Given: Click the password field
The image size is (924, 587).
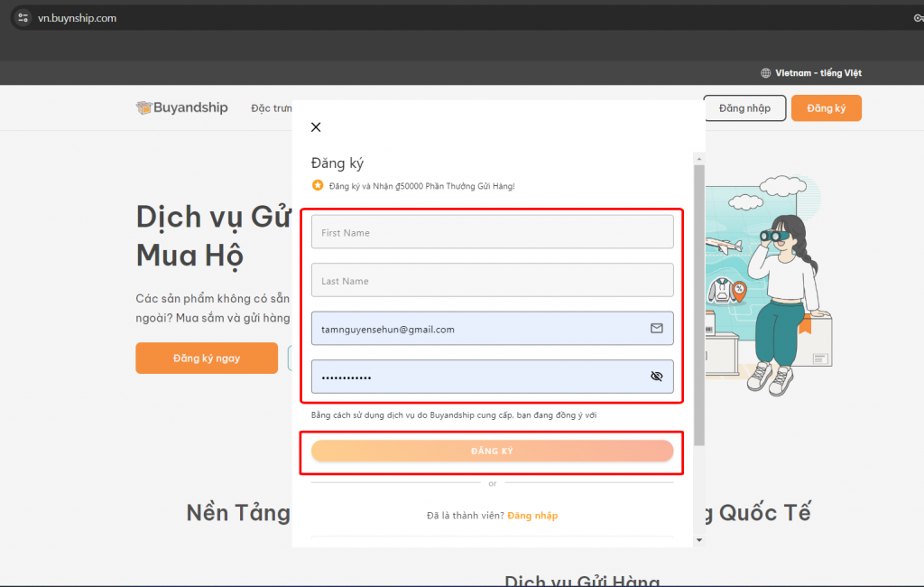Looking at the screenshot, I should tap(492, 377).
